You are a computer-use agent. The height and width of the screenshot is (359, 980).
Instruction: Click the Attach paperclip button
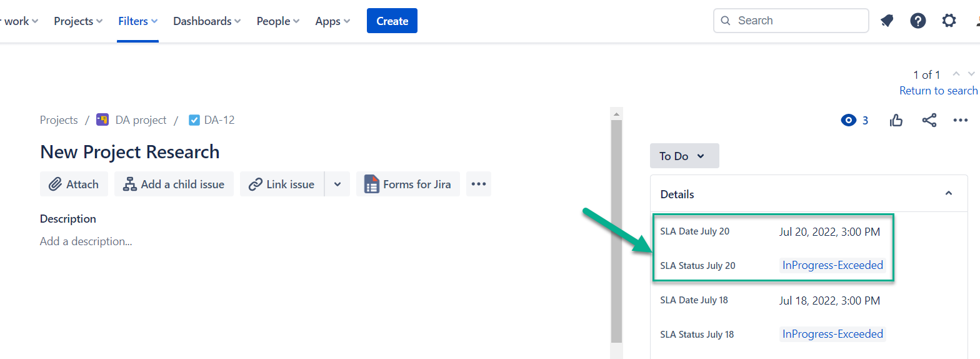[74, 185]
